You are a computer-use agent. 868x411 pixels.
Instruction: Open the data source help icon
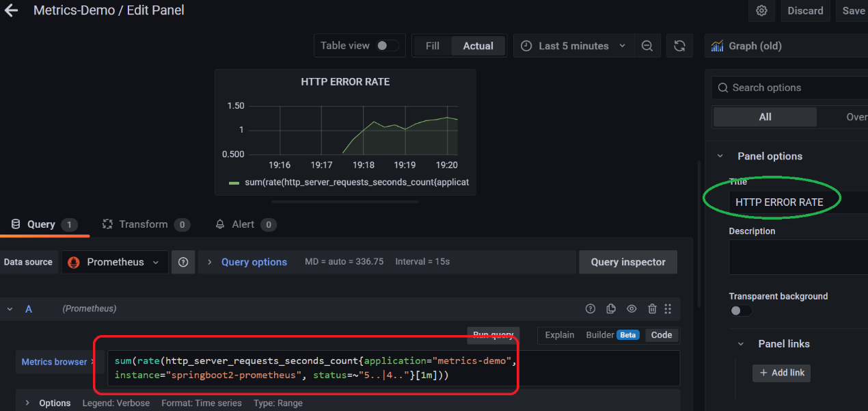pyautogui.click(x=183, y=262)
